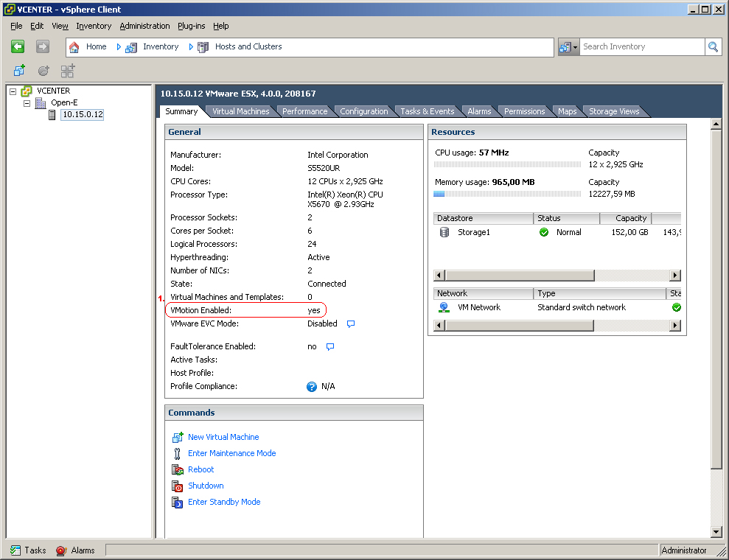Open the Inventory menu
The image size is (729, 560).
click(94, 26)
